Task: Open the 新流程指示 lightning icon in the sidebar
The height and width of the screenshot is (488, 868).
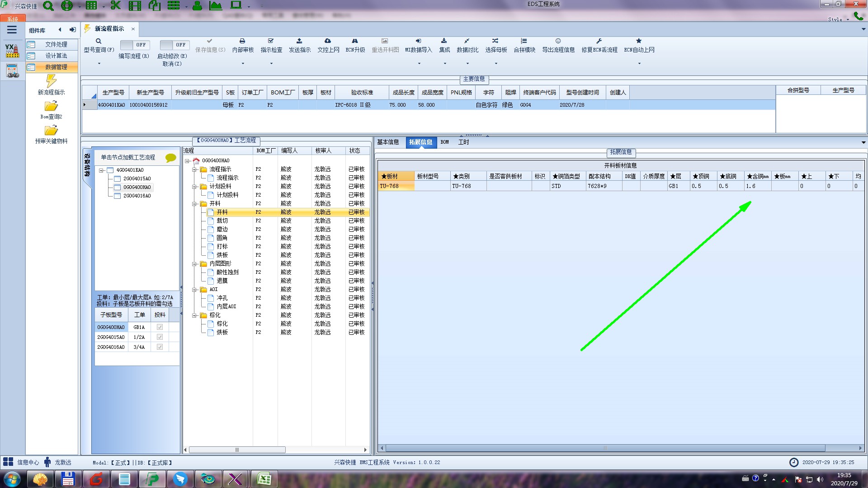Action: [x=51, y=81]
